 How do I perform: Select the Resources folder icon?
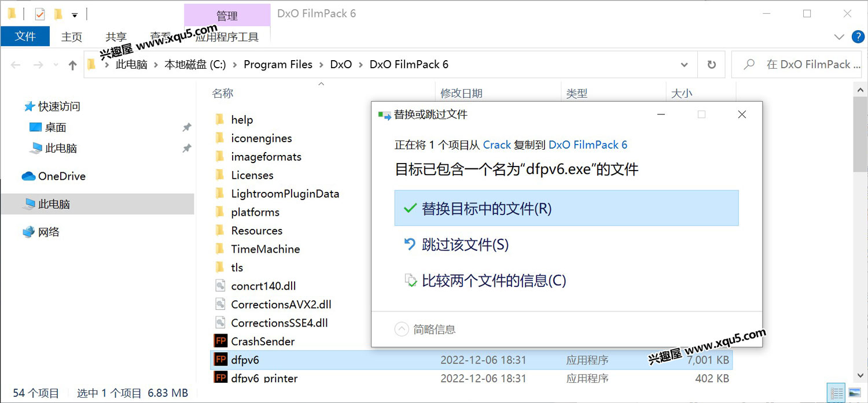(219, 231)
